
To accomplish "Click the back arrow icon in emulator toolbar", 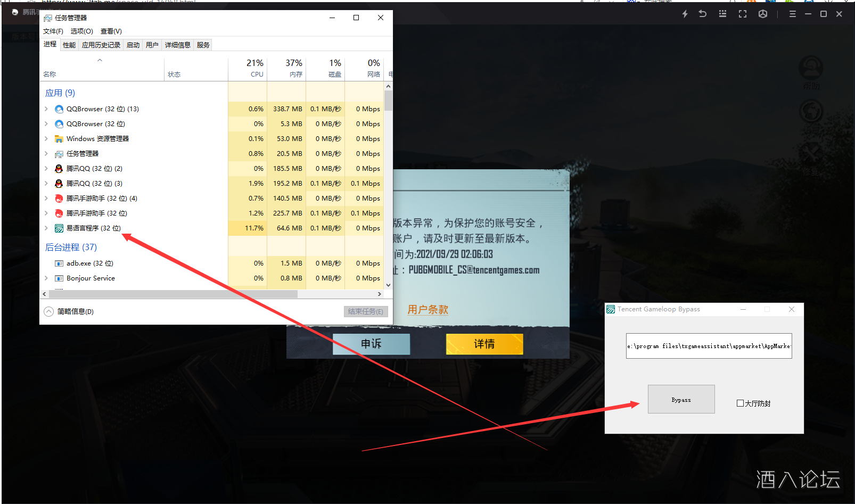I will pos(703,14).
